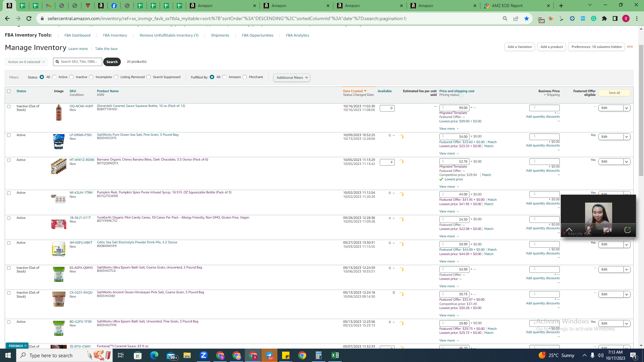Open Remove Unfulfillable Inventory (1) link
644x362 pixels.
point(169,36)
